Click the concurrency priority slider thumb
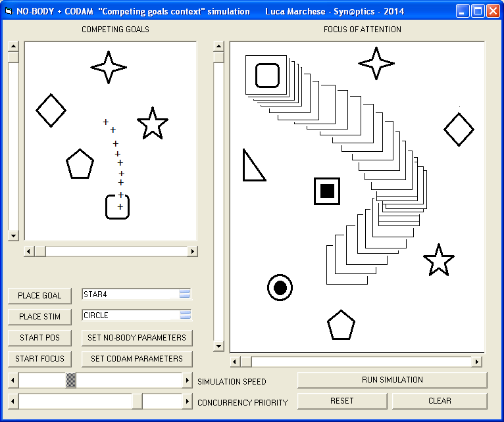 137,401
